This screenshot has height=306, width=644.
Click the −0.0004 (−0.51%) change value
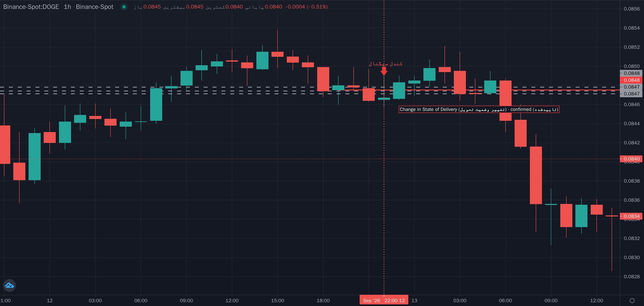[x=306, y=7]
